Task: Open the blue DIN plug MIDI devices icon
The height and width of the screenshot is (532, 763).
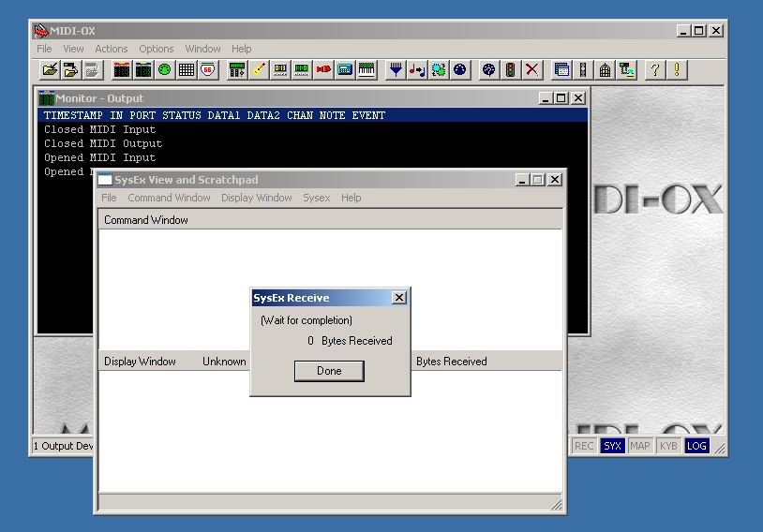Action: point(460,70)
